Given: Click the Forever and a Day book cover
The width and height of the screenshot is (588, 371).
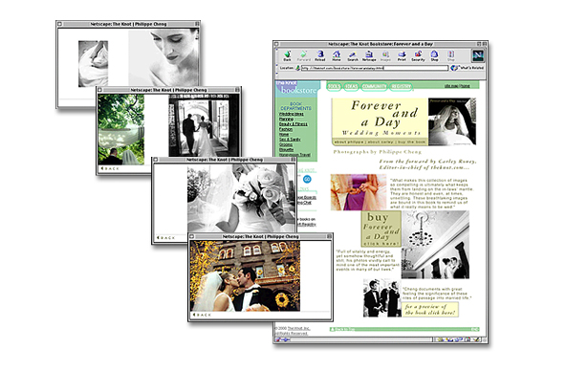Looking at the screenshot, I should pyautogui.click(x=452, y=121).
